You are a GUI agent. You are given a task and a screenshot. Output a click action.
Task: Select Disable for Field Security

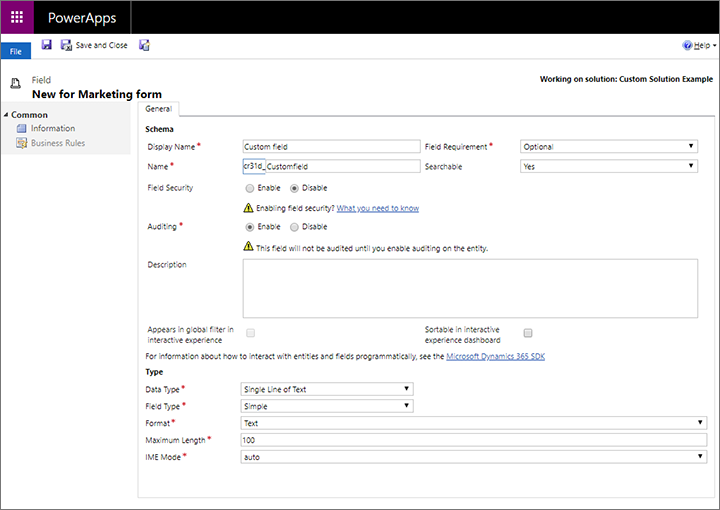tap(294, 188)
